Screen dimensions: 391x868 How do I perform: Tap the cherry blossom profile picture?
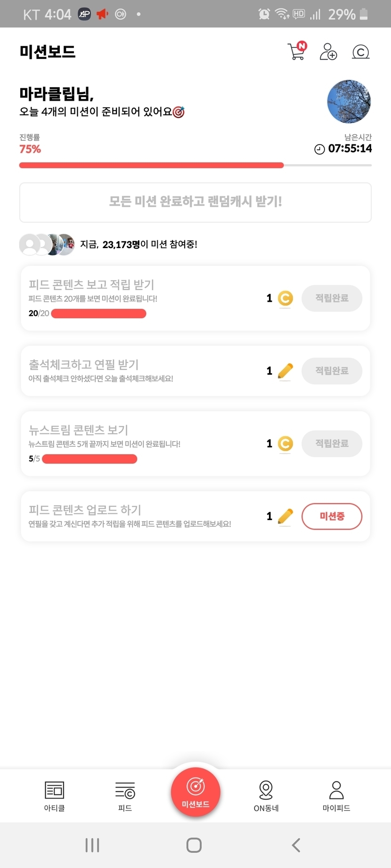click(349, 101)
